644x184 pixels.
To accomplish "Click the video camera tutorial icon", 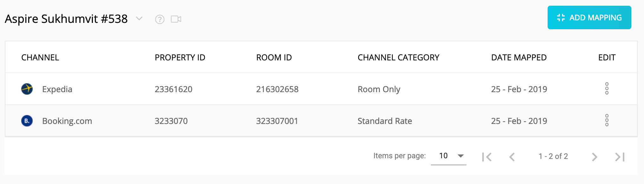I will tap(176, 19).
